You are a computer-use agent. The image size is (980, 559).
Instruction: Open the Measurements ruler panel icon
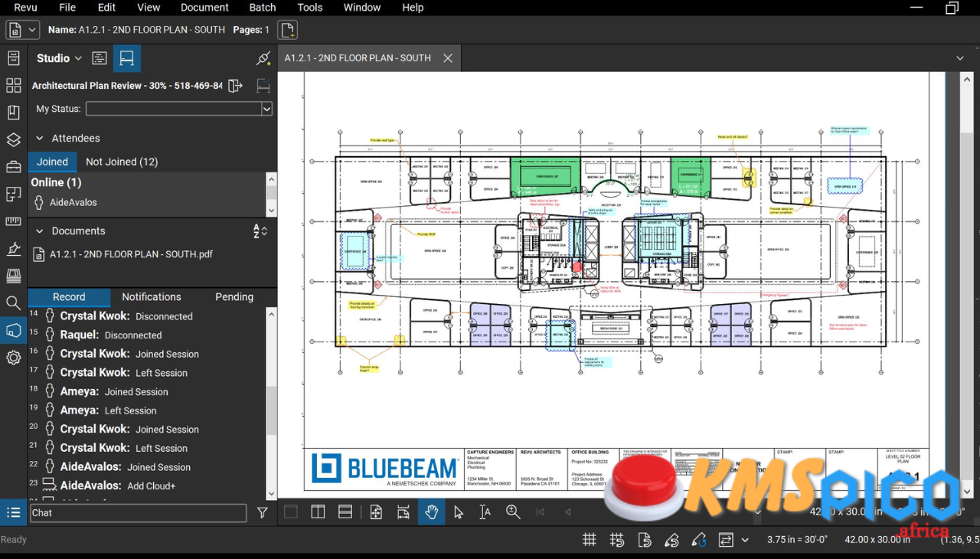point(13,221)
